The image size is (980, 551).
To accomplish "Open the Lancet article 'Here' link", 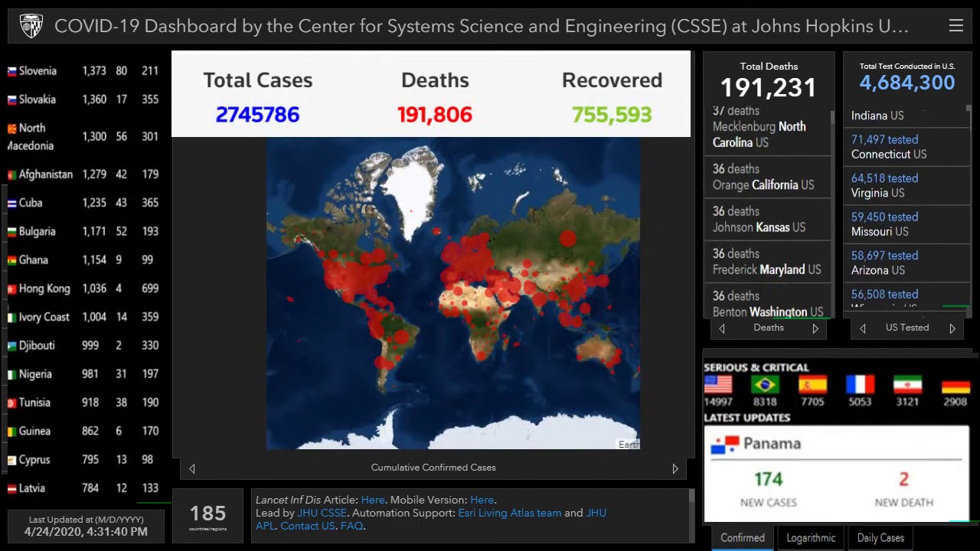I will [373, 500].
